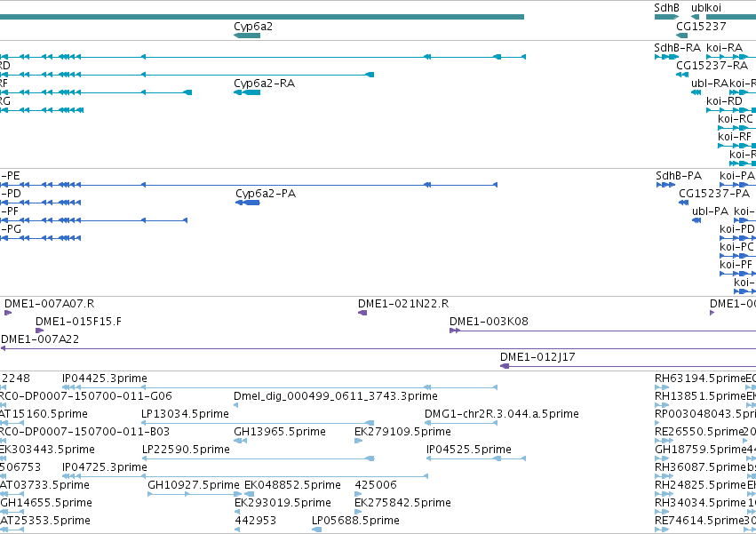756x534 pixels.
Task: Click EST LP13034.5prime
Action: tap(185, 414)
